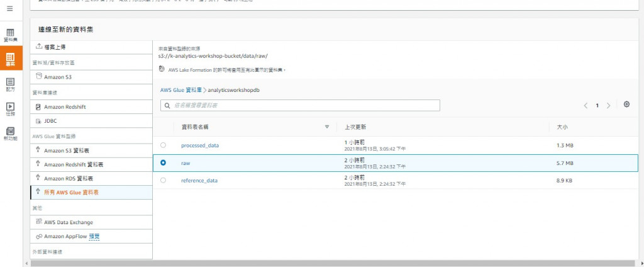Open the Datasets (資料集) sidebar section
This screenshot has height=267, width=644.
click(x=10, y=35)
